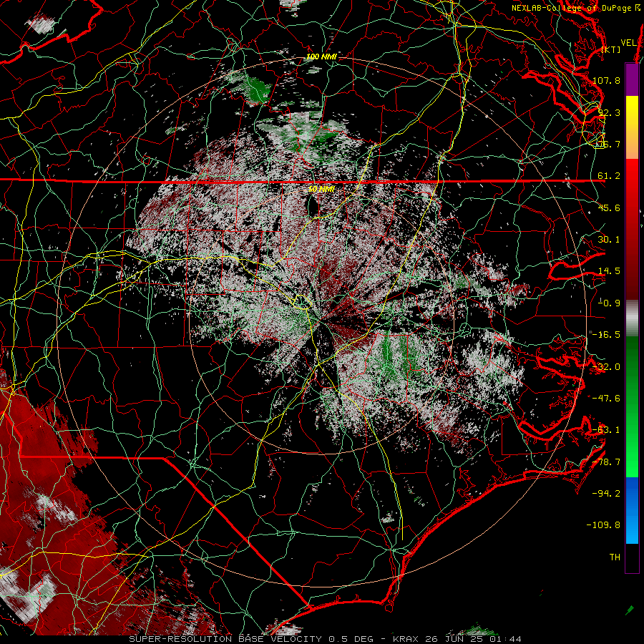This screenshot has height=644, width=644.
Task: Click the purple band of velocity color bar
Action: (x=632, y=79)
